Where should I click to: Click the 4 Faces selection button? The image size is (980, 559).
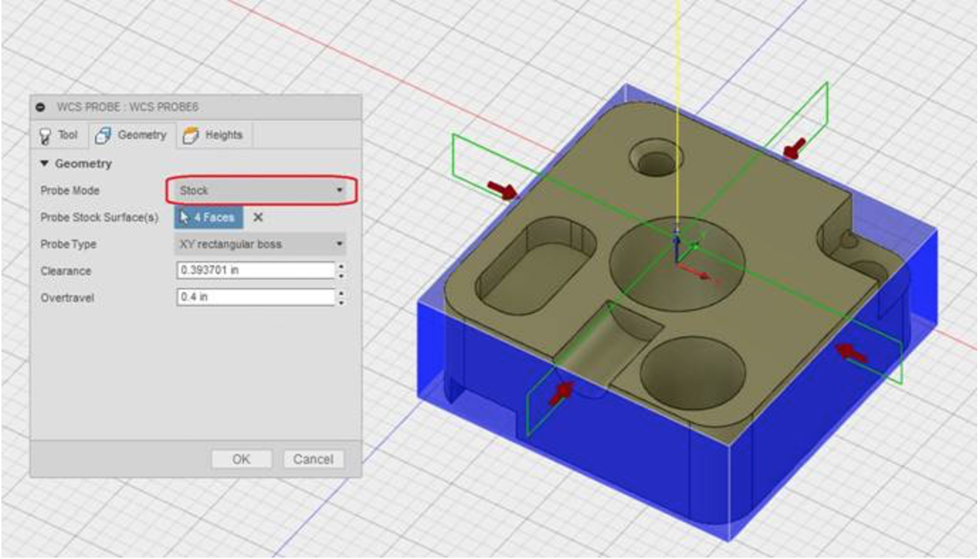point(208,218)
